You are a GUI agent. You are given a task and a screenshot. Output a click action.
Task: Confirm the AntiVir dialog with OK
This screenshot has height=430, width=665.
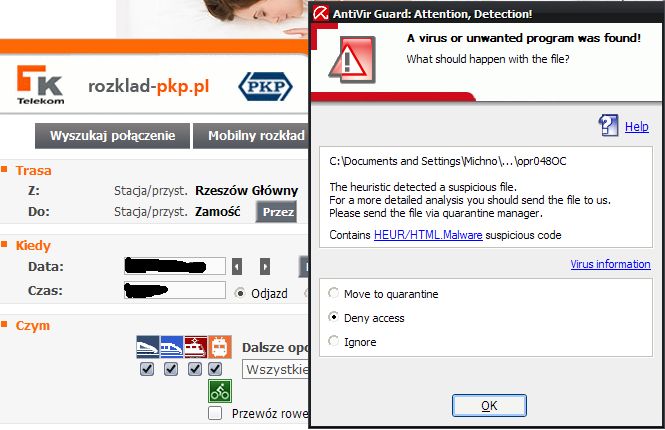(489, 405)
